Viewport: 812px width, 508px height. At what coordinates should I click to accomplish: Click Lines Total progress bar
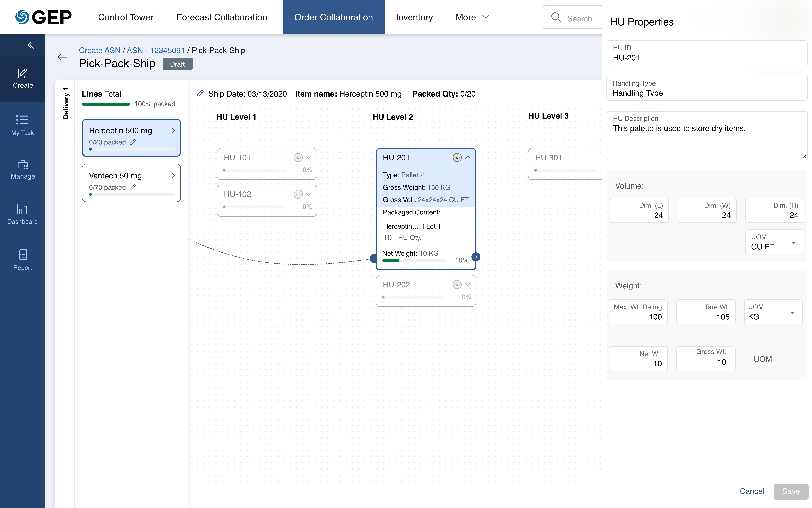106,104
